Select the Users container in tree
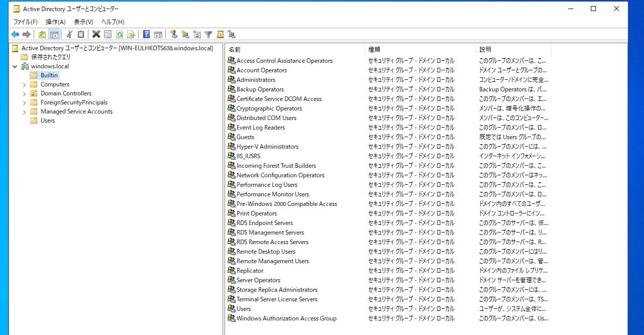This screenshot has height=335, width=644. point(48,121)
